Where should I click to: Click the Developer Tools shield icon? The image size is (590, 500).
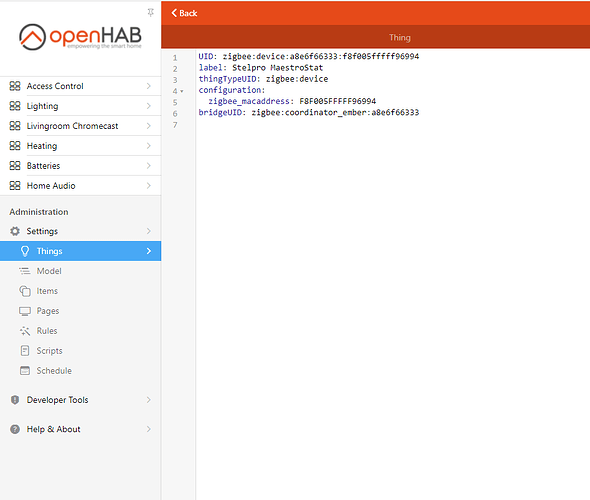(x=15, y=400)
